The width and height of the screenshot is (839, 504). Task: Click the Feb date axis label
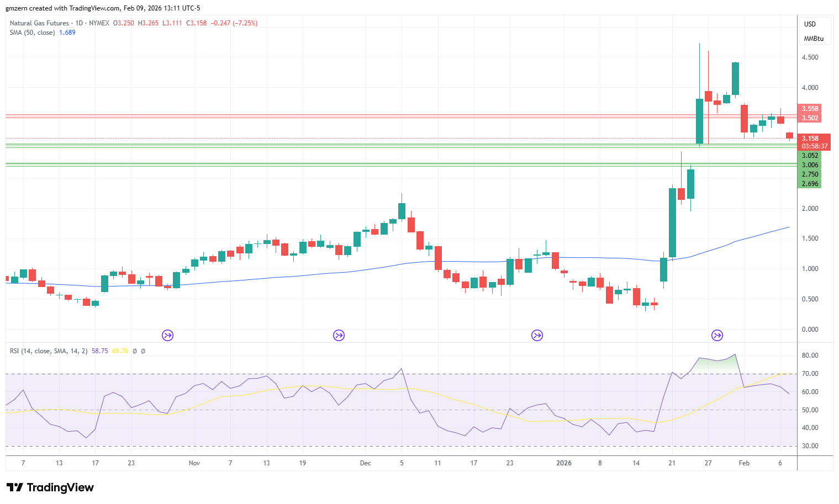tap(744, 463)
